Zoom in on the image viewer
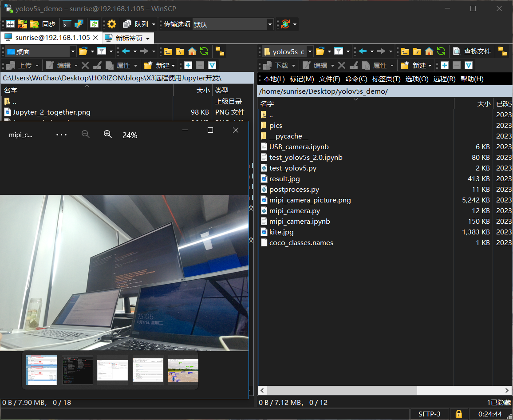The width and height of the screenshot is (513, 420). (108, 135)
